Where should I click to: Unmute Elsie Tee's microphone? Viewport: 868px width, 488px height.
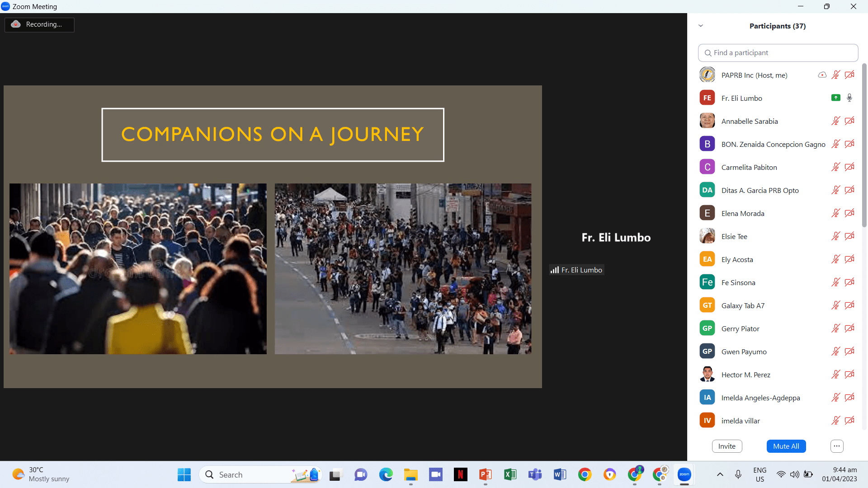835,236
